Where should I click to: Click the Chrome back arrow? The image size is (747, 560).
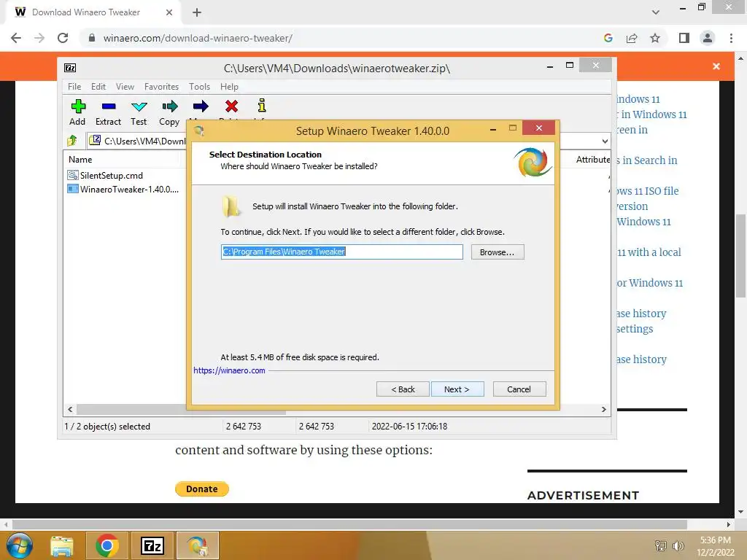pos(16,38)
